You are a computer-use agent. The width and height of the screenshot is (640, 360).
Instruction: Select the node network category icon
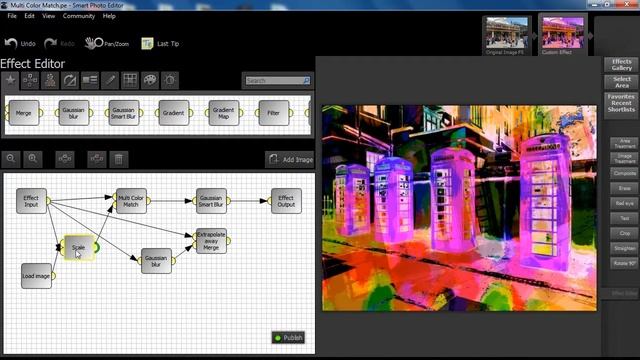tap(30, 80)
